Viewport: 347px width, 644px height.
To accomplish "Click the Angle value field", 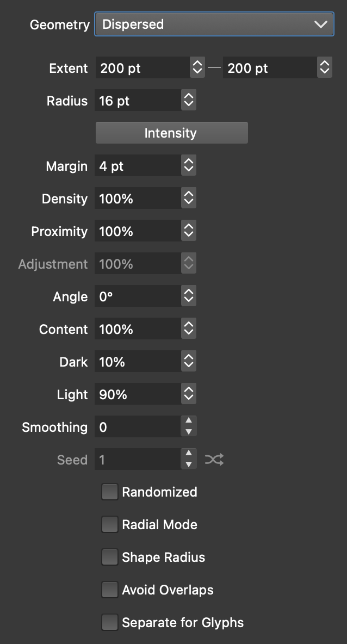I will point(138,296).
